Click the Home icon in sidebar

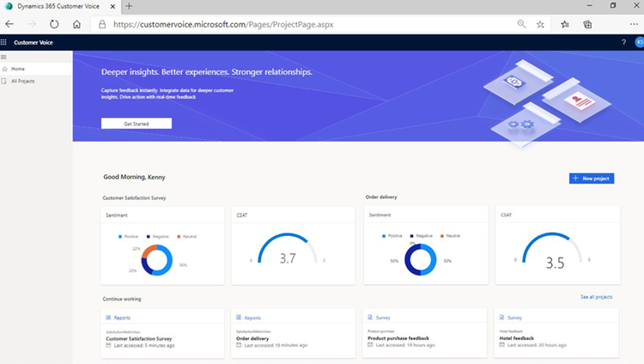click(x=4, y=69)
